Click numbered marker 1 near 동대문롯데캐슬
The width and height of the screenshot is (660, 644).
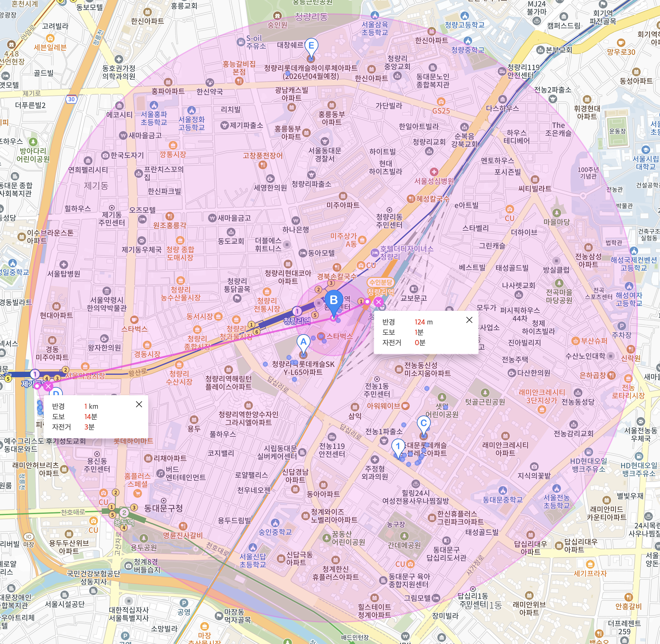(x=398, y=449)
